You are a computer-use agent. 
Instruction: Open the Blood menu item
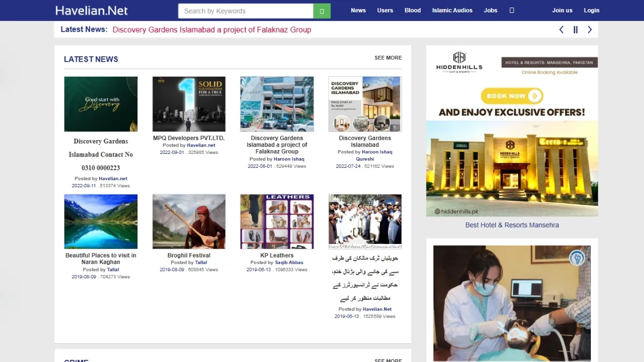(412, 10)
